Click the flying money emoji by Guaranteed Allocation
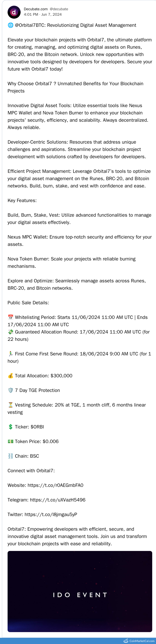156x644 pixels. click(x=11, y=332)
